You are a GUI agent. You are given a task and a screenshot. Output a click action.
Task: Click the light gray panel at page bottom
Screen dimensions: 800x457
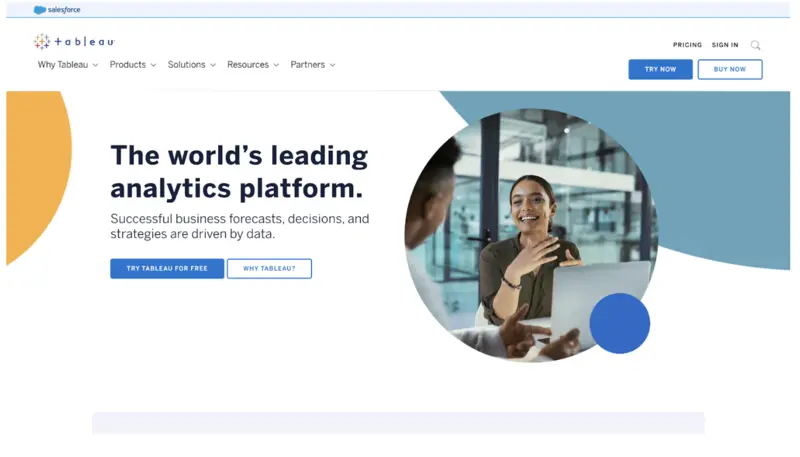[398, 422]
